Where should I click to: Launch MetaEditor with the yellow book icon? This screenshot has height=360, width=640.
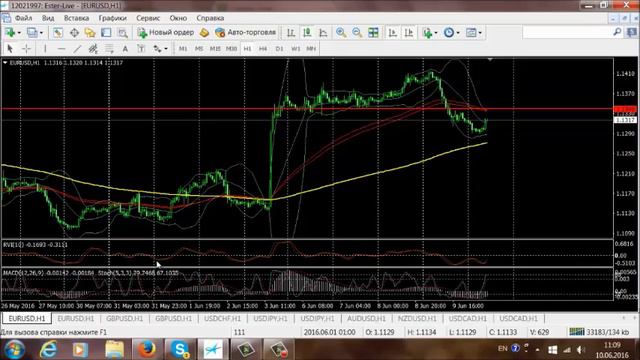click(204, 33)
